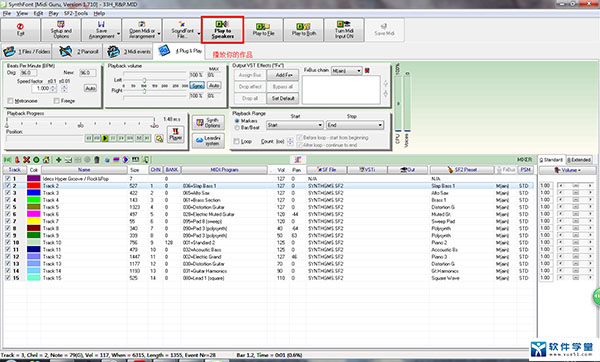Click the mixer icon above the SF File column
This screenshot has width=600, height=362.
(298, 160)
